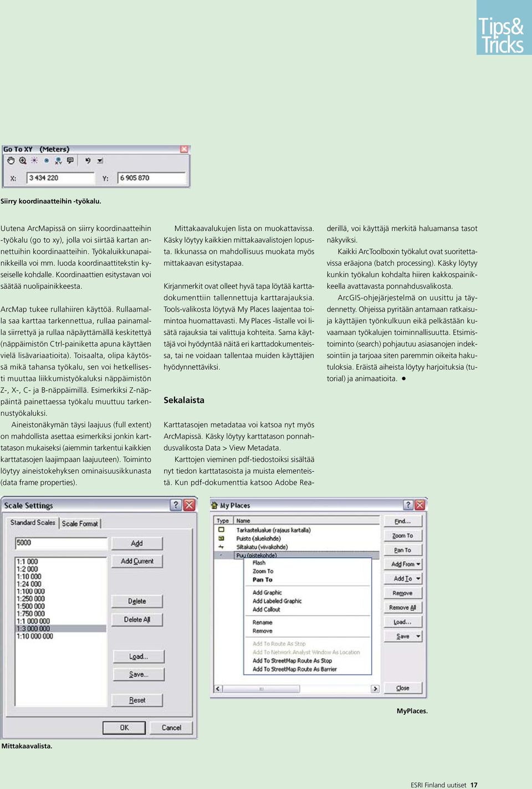
Task: Select the Pan hand tool in Go To XY
Action: (11, 161)
